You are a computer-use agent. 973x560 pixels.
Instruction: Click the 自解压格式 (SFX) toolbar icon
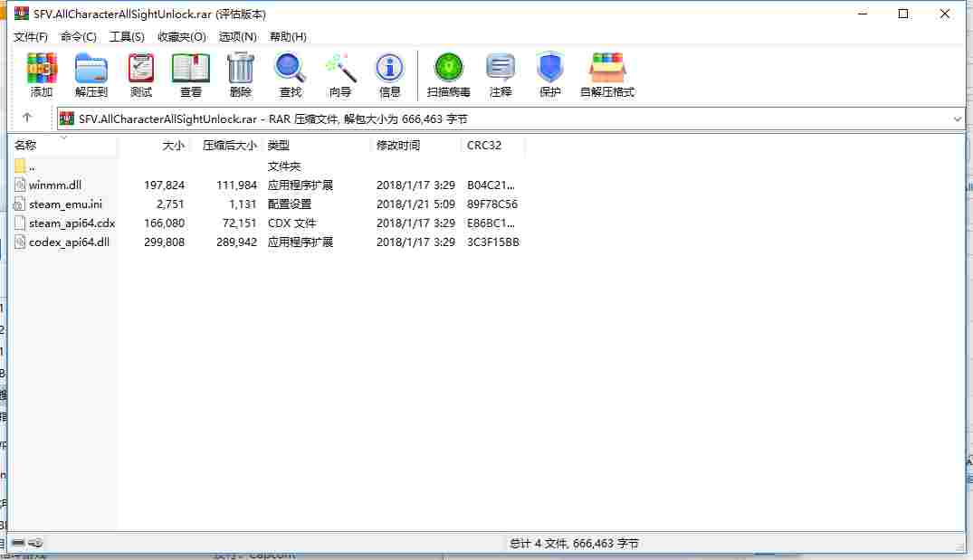click(607, 68)
